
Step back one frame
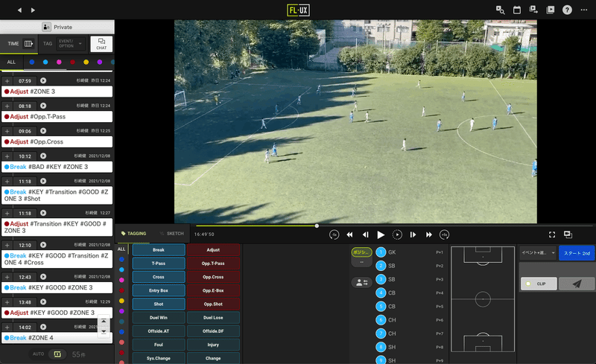click(x=365, y=234)
